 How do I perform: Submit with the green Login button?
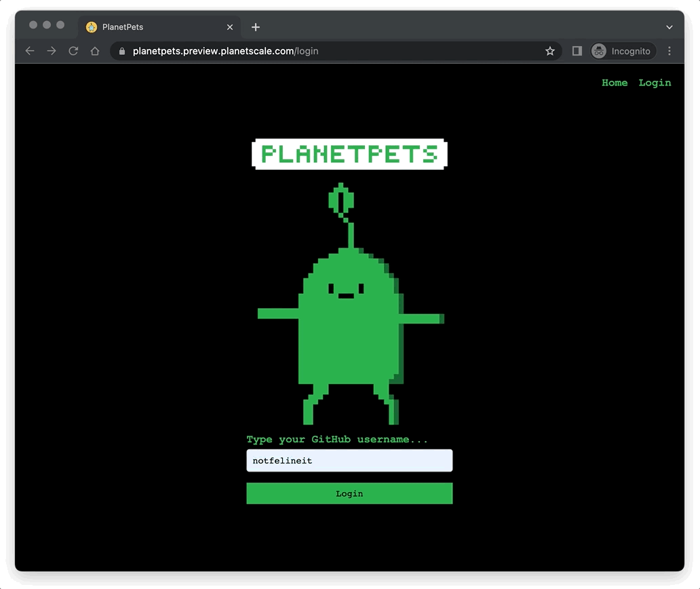349,493
